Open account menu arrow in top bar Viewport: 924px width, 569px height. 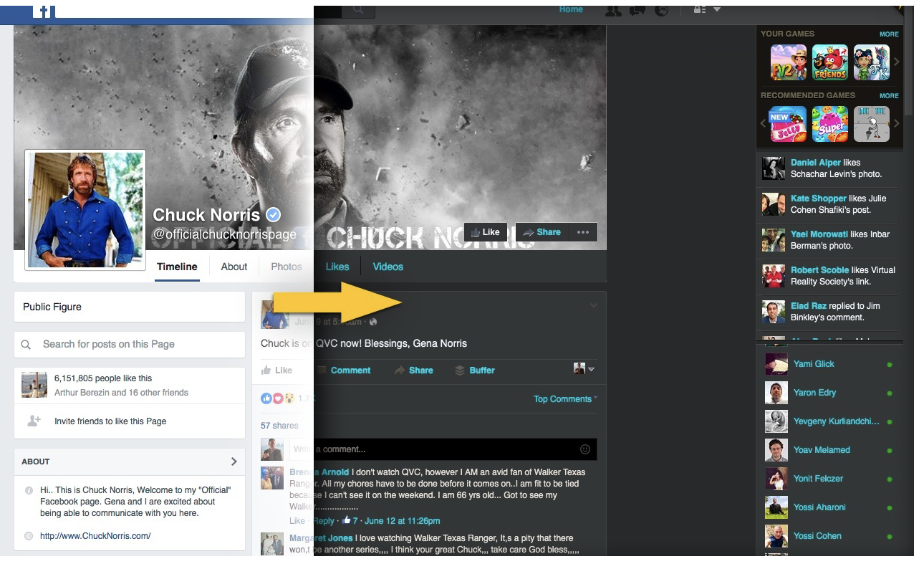[x=717, y=10]
